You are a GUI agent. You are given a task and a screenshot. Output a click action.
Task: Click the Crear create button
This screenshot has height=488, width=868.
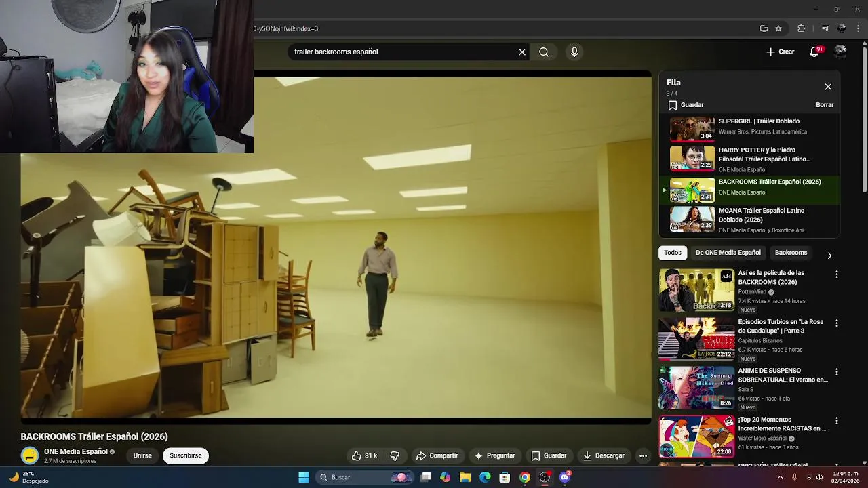(x=781, y=52)
